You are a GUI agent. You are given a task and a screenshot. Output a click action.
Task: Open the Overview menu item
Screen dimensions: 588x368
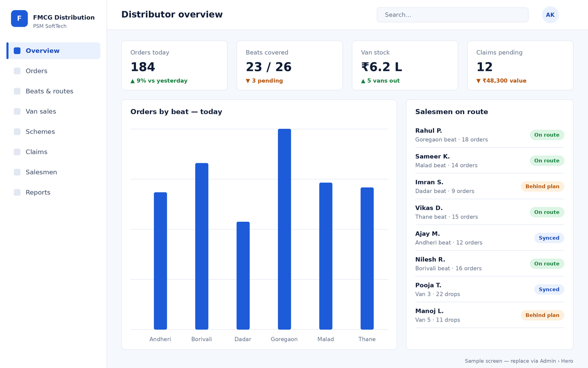point(53,51)
